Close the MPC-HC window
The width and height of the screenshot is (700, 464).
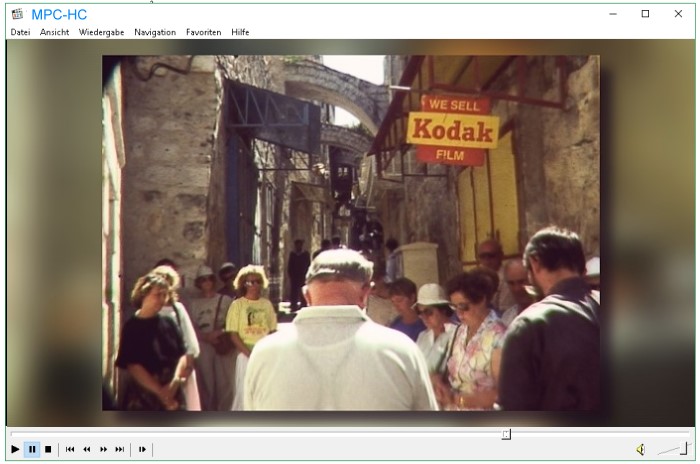coord(678,14)
